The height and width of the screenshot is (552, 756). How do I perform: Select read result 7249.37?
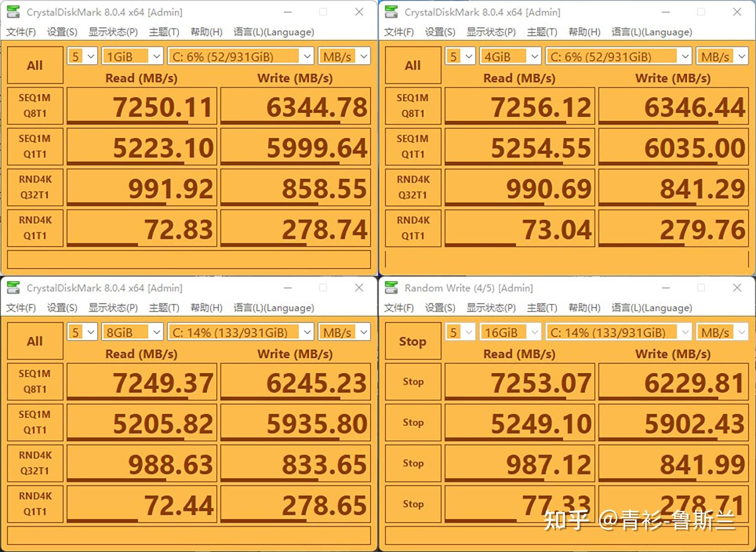click(x=142, y=382)
